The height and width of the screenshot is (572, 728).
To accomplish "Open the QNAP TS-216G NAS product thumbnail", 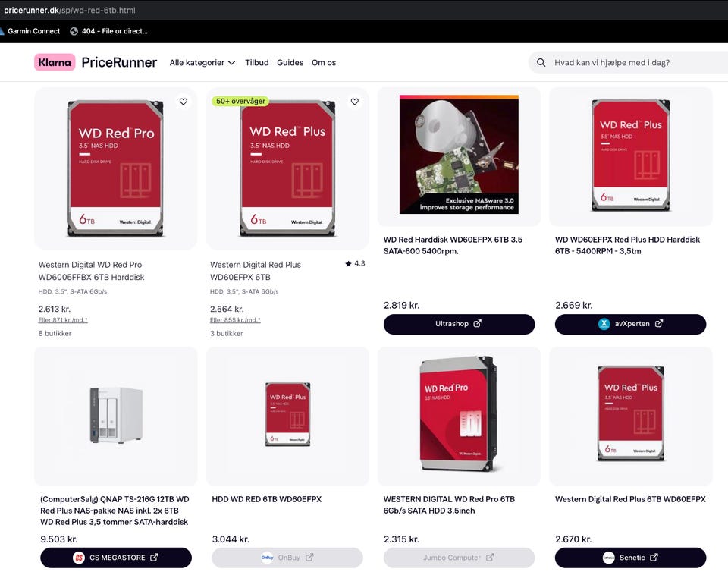I will [115, 416].
